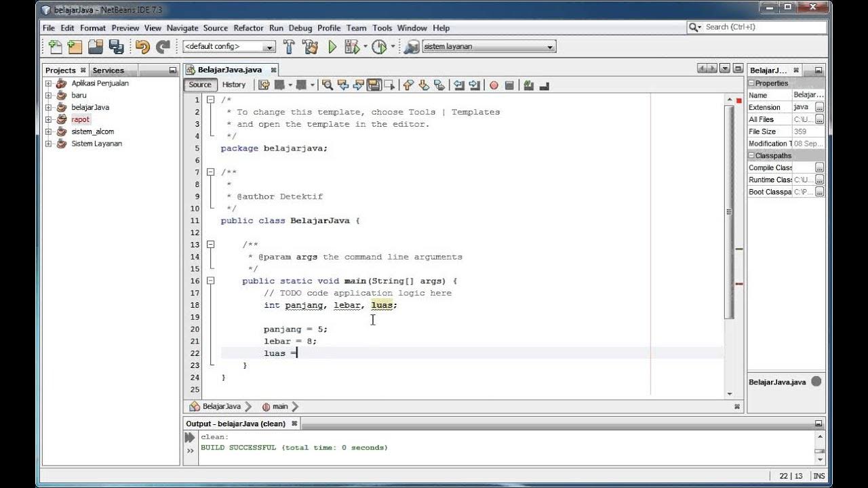Shift the line left
The width and height of the screenshot is (868, 488).
pos(459,85)
